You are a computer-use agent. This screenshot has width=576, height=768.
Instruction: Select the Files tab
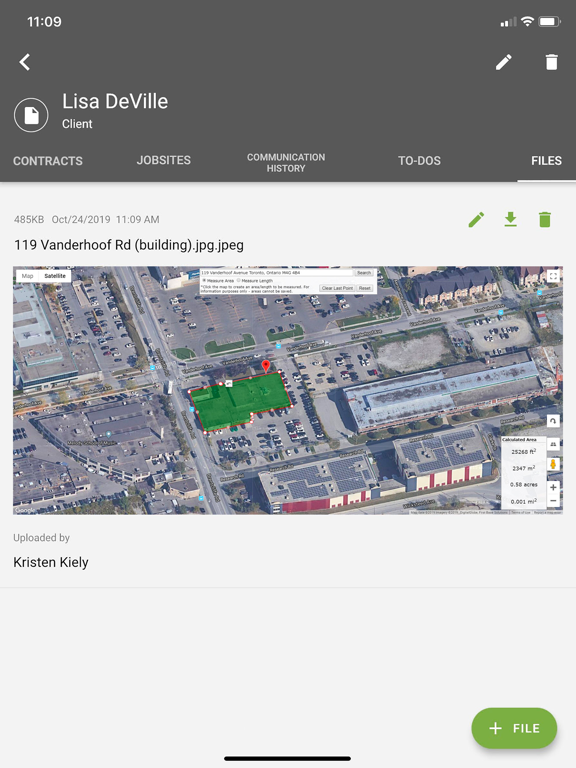click(x=546, y=161)
